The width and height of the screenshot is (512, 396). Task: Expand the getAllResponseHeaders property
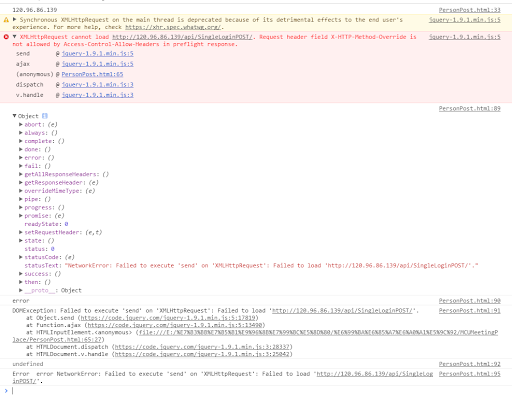tap(21, 174)
